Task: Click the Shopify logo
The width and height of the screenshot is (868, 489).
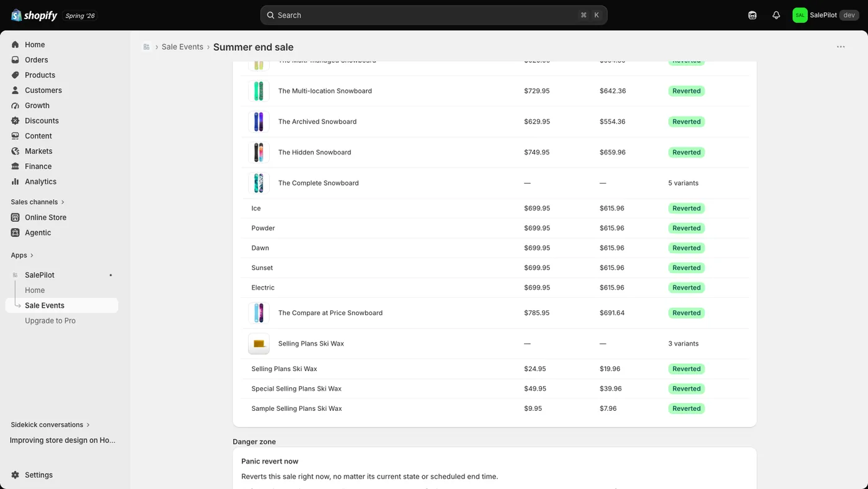Action: click(34, 16)
